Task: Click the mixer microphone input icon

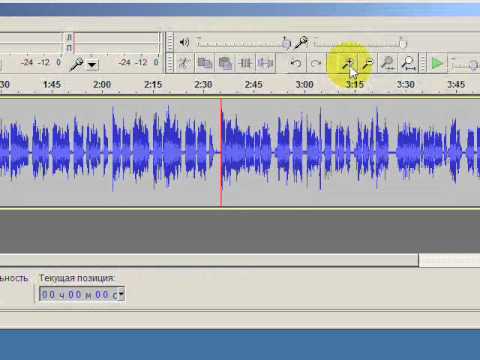Action: [x=301, y=42]
